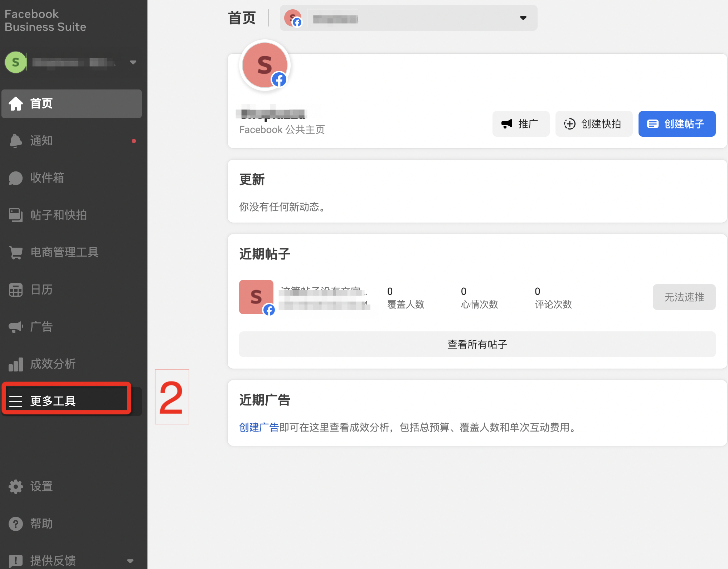Click the 创建广告 link
Image resolution: width=728 pixels, height=569 pixels.
[259, 427]
